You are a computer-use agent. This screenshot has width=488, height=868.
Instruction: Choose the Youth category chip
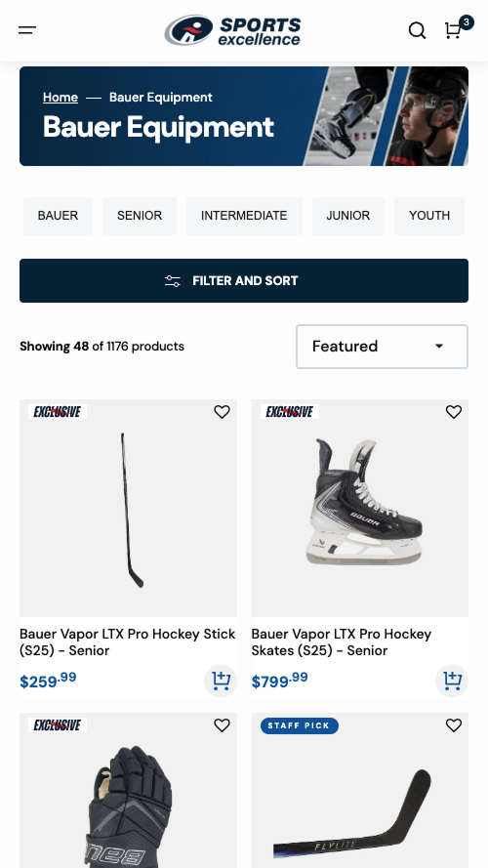pyautogui.click(x=429, y=216)
